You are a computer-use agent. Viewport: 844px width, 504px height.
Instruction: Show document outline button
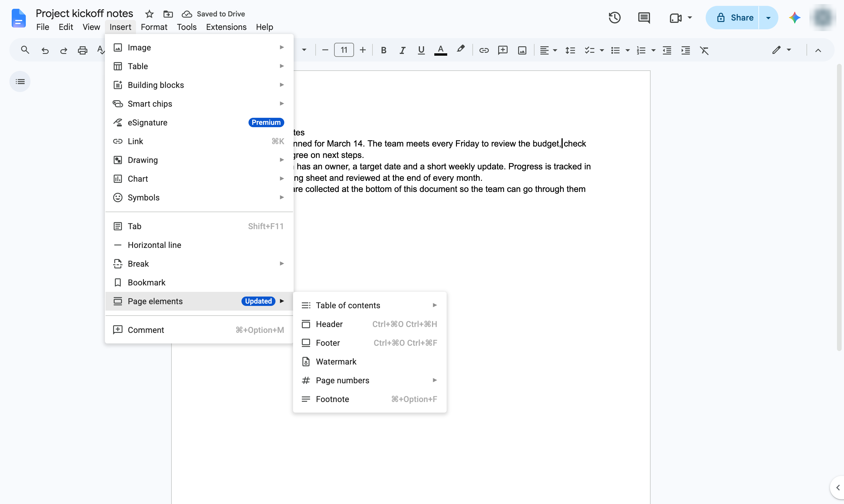(x=20, y=81)
